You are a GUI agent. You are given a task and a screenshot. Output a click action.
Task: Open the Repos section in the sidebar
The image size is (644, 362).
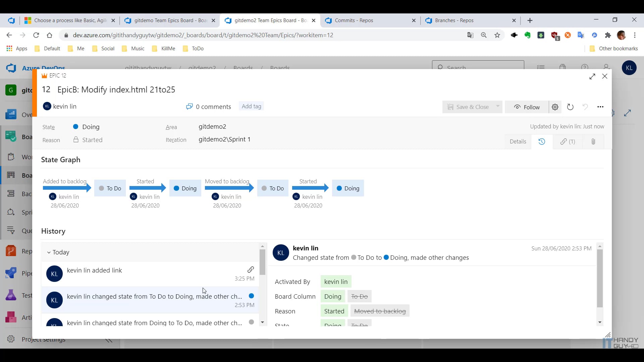pos(11,251)
